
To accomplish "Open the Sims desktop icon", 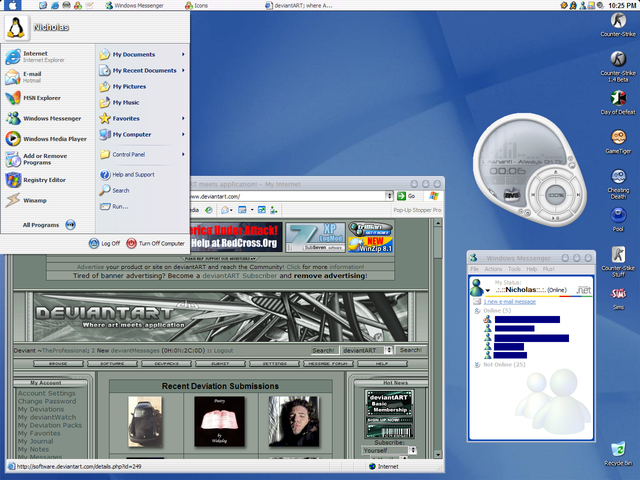I will pos(618,298).
